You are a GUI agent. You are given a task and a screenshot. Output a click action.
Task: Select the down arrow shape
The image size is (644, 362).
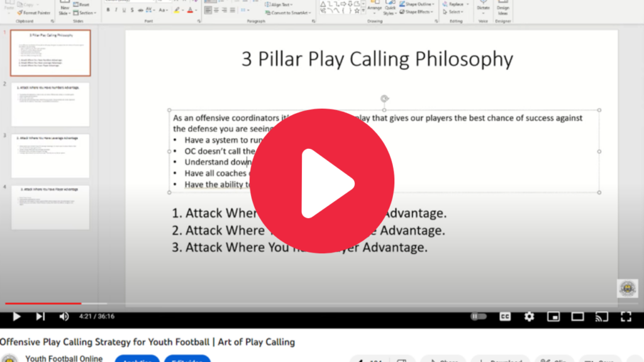[x=350, y=4]
